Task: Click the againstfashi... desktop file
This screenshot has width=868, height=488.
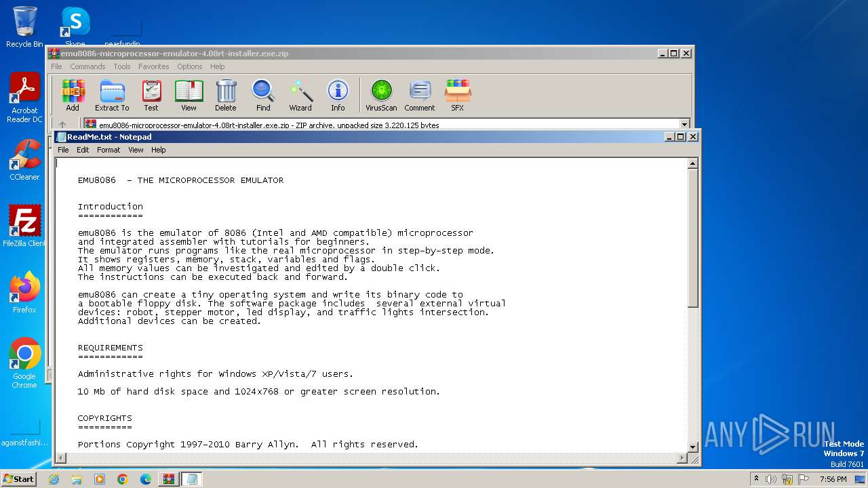Action: [24, 432]
